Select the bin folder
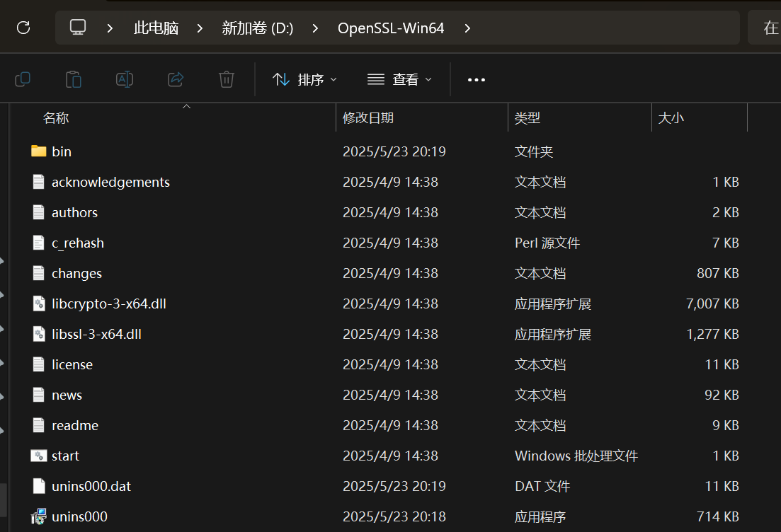Image resolution: width=781 pixels, height=532 pixels. pyautogui.click(x=62, y=151)
